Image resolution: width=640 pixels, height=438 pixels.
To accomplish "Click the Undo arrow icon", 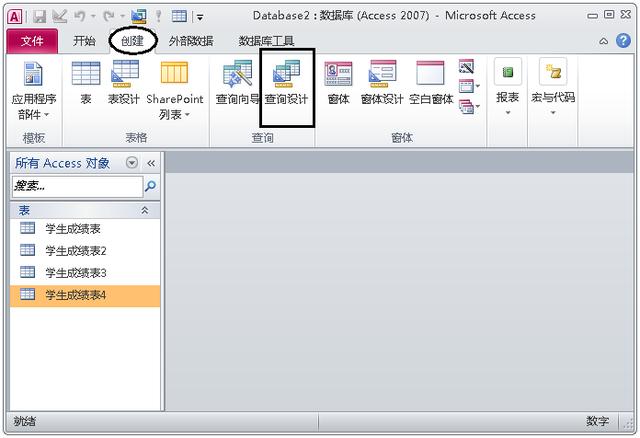I will point(80,17).
